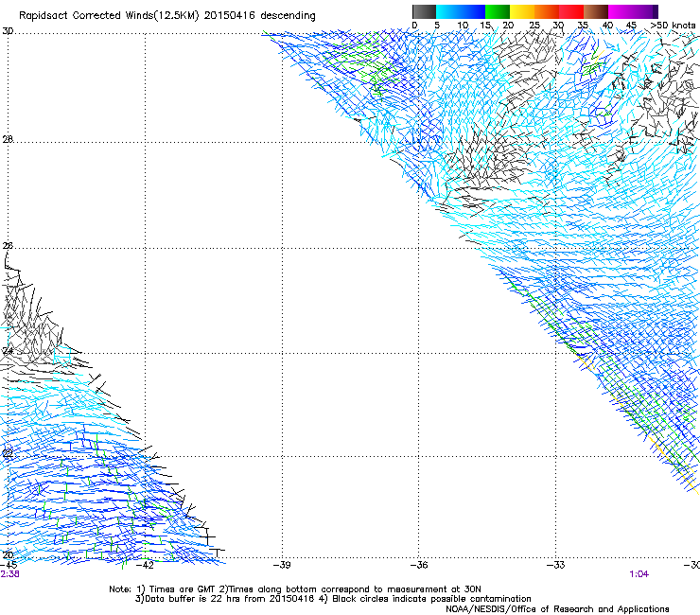Click the legend label '5' under color bar
Screen dimensions: 700x615
(x=437, y=26)
